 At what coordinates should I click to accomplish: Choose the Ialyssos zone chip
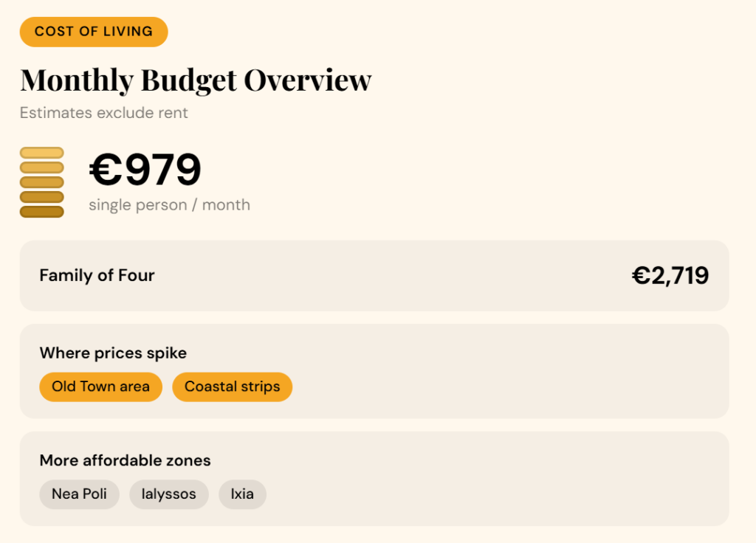169,494
